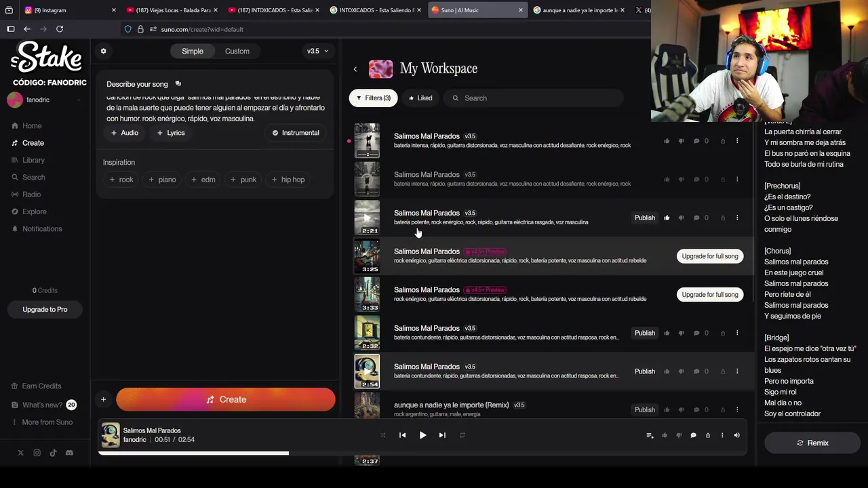Click the plus icon left of Create button
The image size is (868, 488).
103,400
